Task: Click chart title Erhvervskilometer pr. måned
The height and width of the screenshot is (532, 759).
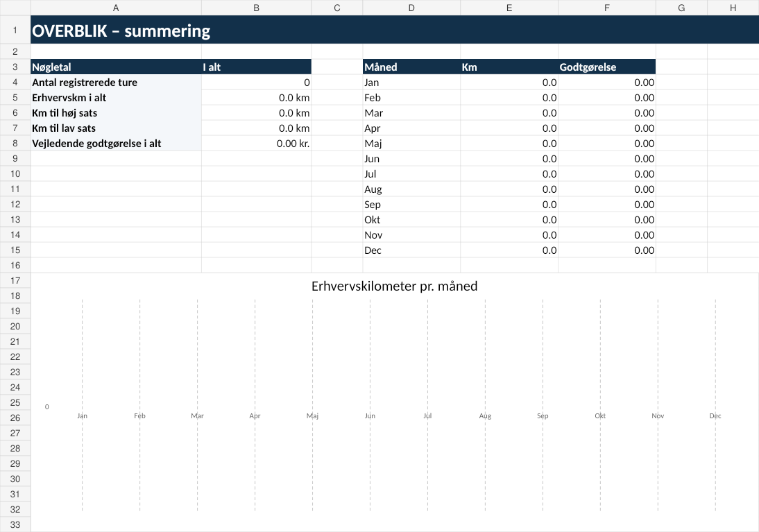Action: 394,286
